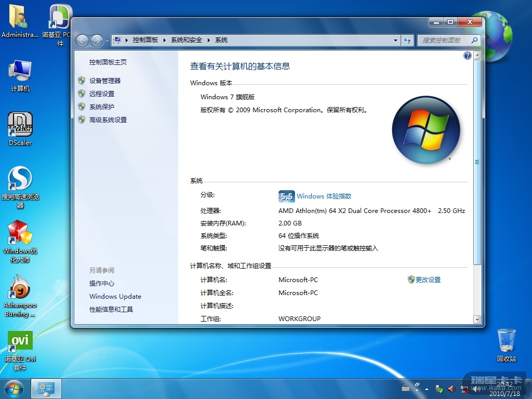Open 系统保护 from sidebar
Viewport: 532px width, 399px height.
point(102,107)
